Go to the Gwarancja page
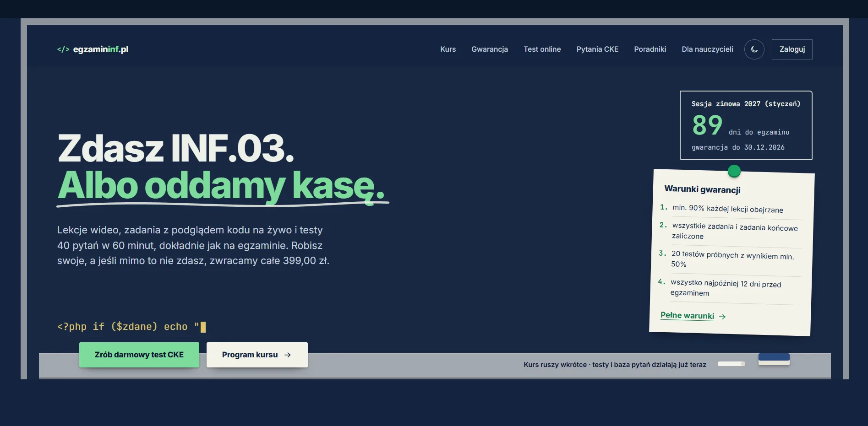This screenshot has width=868, height=426. (490, 49)
